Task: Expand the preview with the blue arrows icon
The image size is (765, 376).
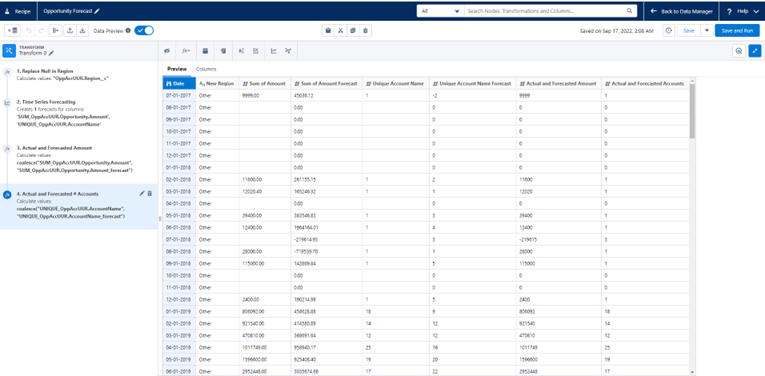Action: tap(755, 51)
